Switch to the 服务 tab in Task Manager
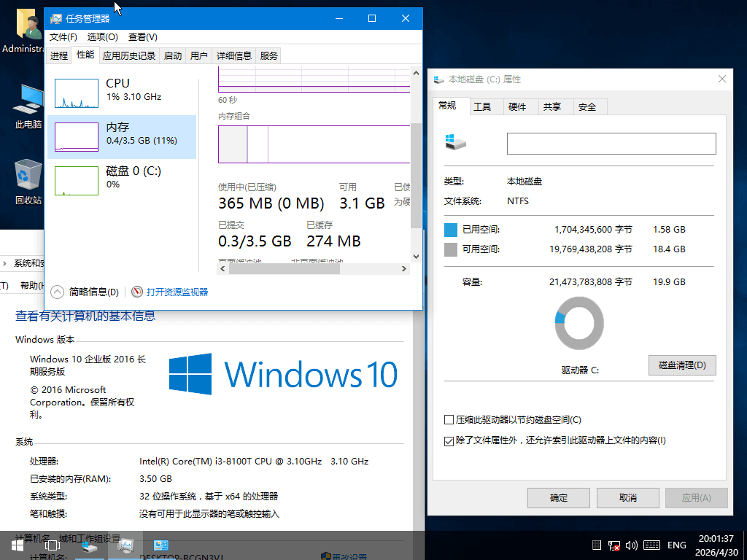 point(268,55)
